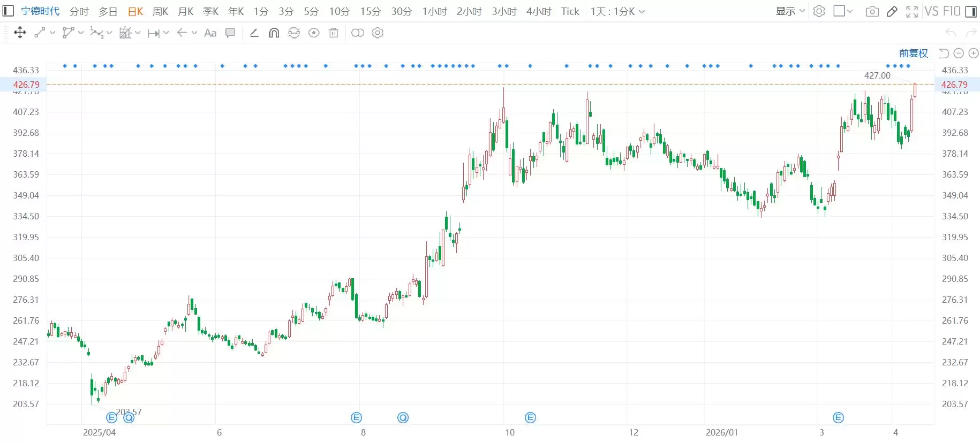Toggle the left sidebar panel

click(8, 11)
